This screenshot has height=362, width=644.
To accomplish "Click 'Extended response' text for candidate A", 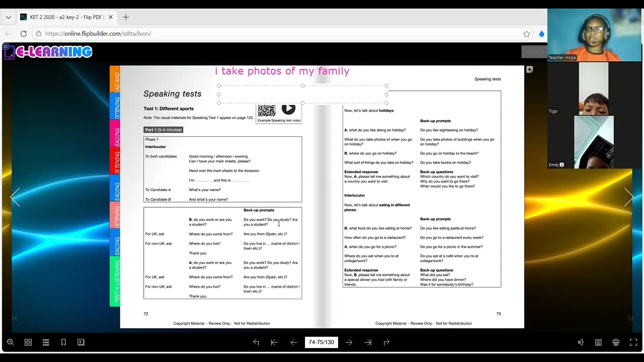I will (361, 172).
